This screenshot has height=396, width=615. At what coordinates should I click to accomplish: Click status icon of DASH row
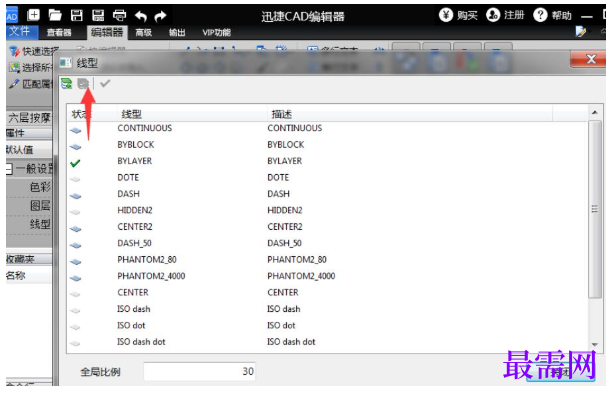click(x=76, y=196)
